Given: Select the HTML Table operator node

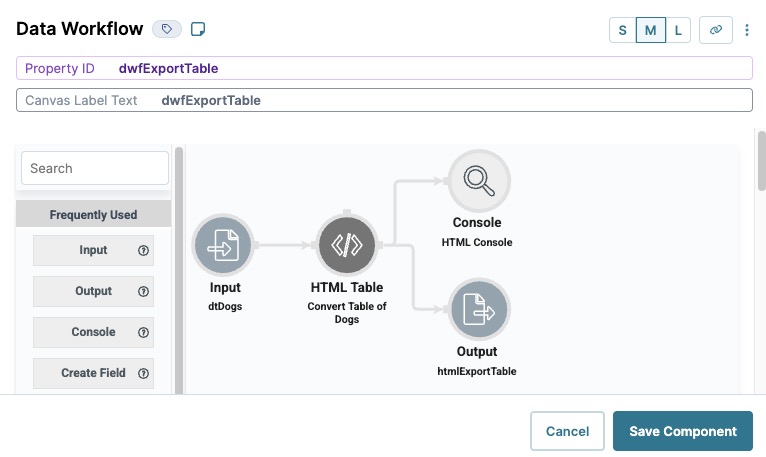Looking at the screenshot, I should coord(347,244).
